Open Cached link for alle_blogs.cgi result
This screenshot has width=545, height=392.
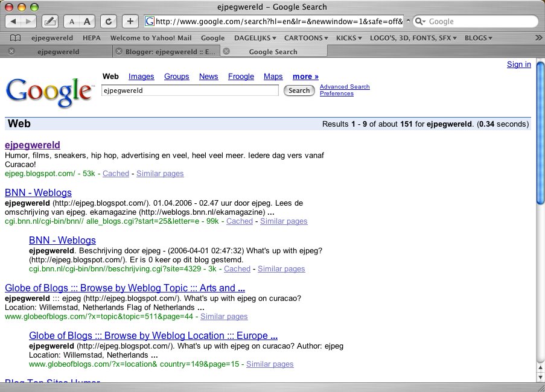[x=240, y=221]
